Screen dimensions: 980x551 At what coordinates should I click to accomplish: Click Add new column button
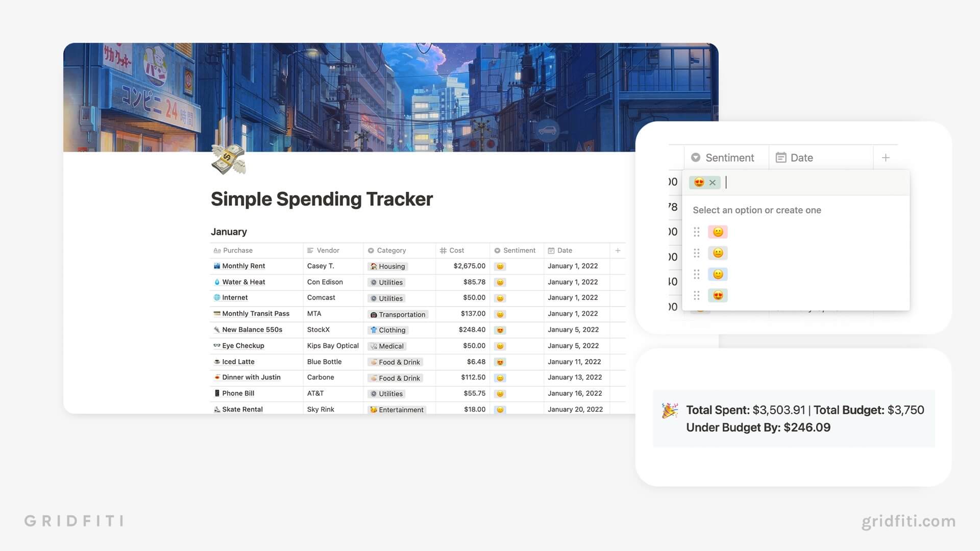click(617, 251)
